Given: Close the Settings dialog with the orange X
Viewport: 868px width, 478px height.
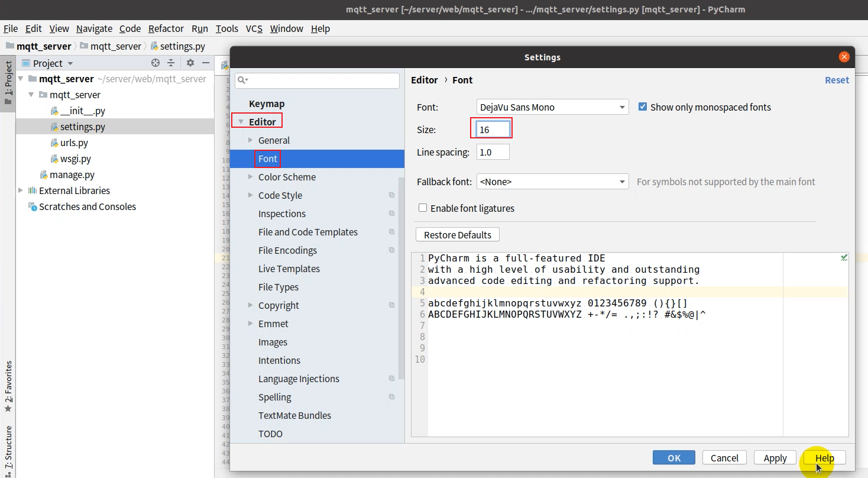Looking at the screenshot, I should [x=844, y=57].
